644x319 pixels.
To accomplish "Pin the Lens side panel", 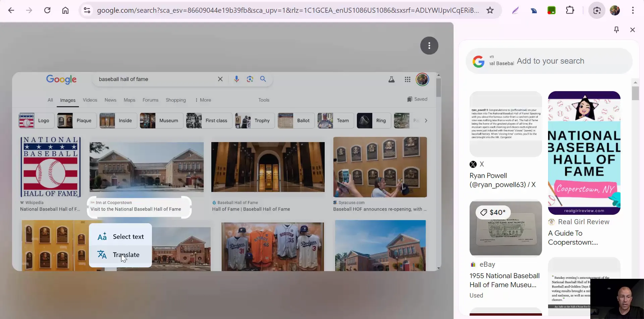I will tap(616, 30).
